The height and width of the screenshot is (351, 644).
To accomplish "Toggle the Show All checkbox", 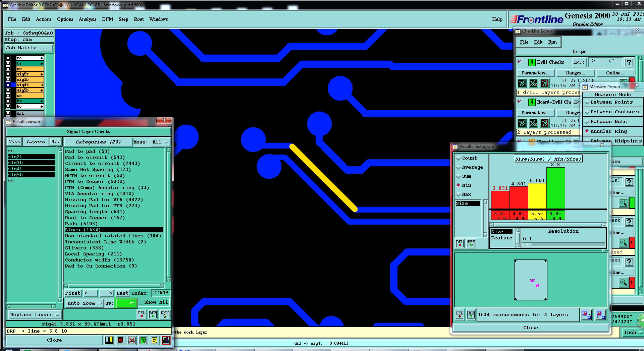I will point(142,302).
